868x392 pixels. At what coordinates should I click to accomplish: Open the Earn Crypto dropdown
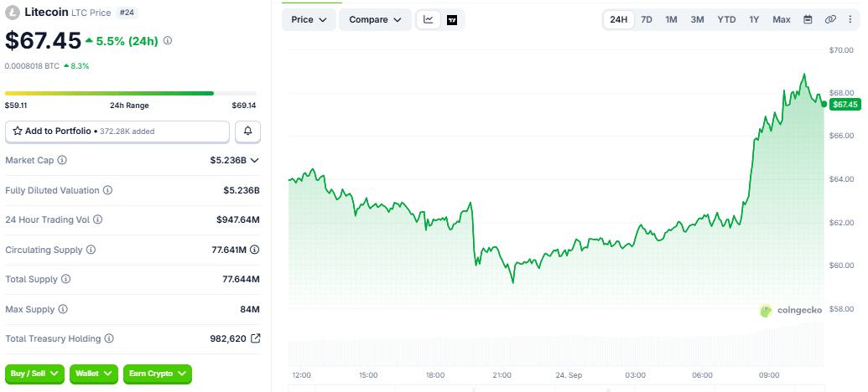point(157,374)
